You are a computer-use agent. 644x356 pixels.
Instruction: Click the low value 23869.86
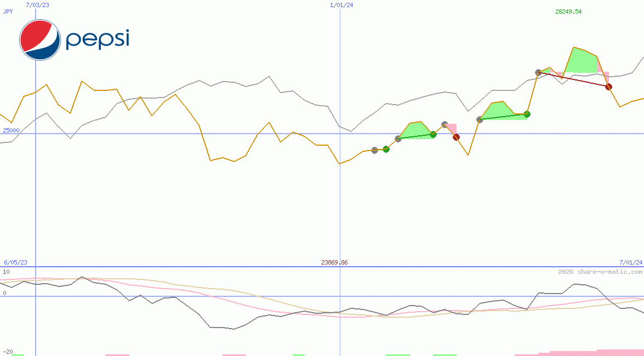(334, 262)
